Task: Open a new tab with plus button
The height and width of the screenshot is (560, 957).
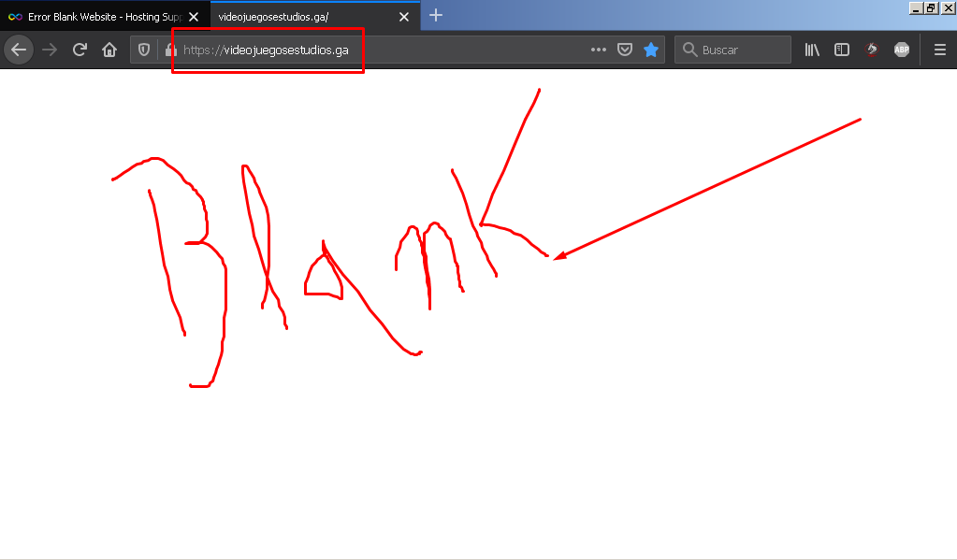Action: [x=436, y=15]
